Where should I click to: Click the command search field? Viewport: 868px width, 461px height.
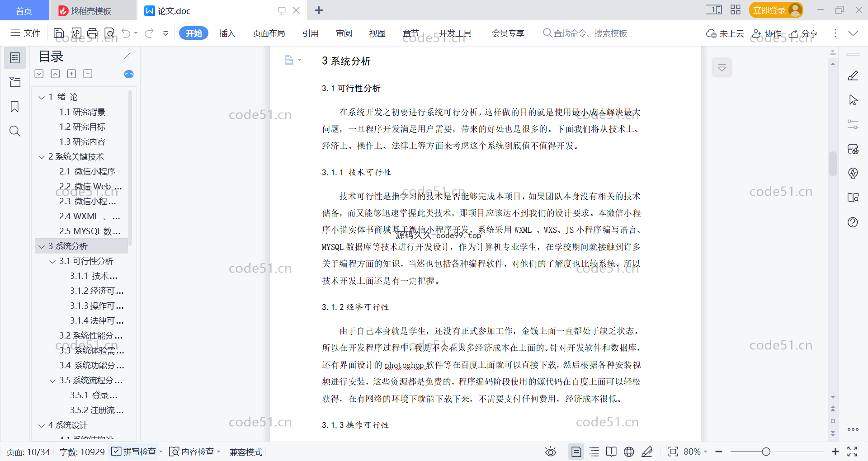(585, 33)
